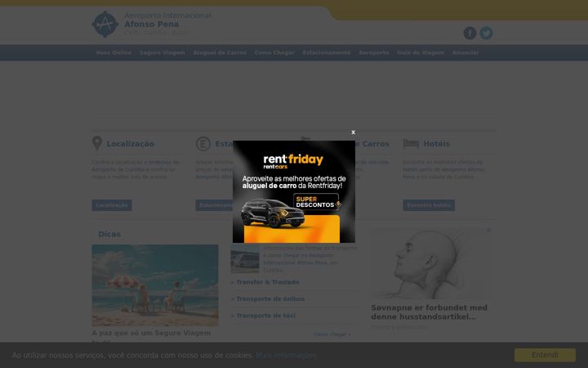Click the Localização heading
588x368 pixels.
coord(130,144)
